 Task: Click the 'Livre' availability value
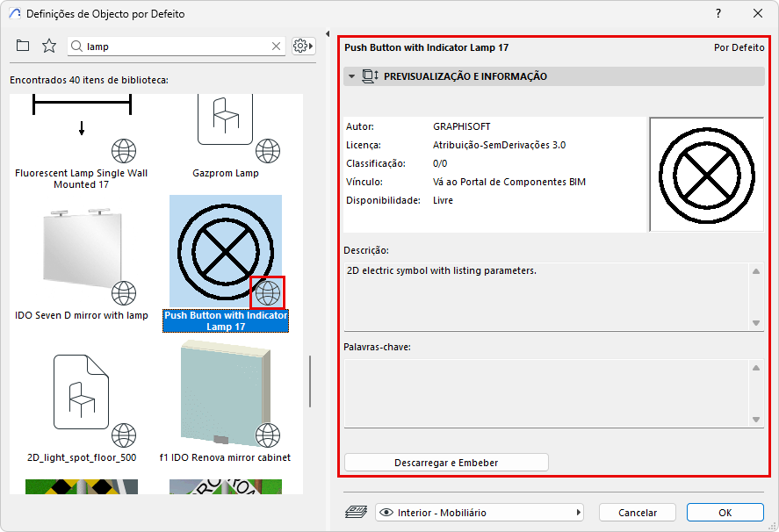click(443, 200)
